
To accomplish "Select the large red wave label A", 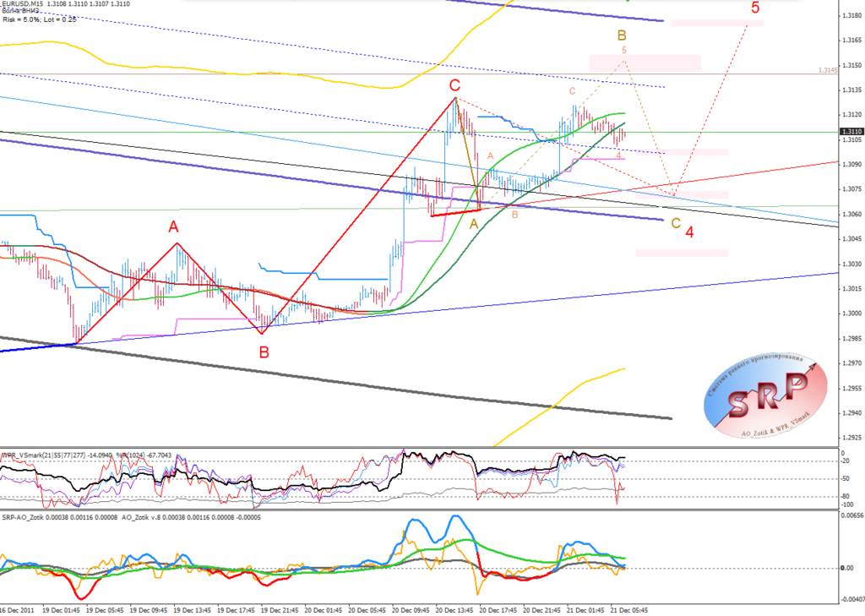I will 174,226.
